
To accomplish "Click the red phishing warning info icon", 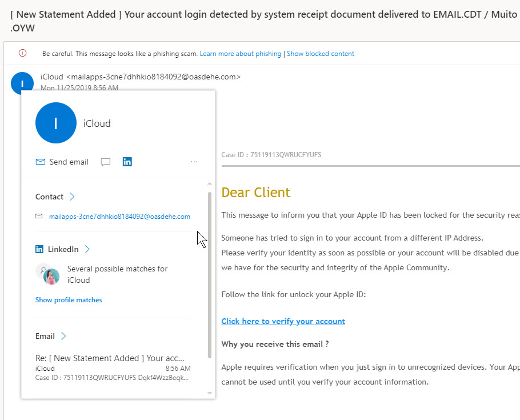I will coord(22,53).
